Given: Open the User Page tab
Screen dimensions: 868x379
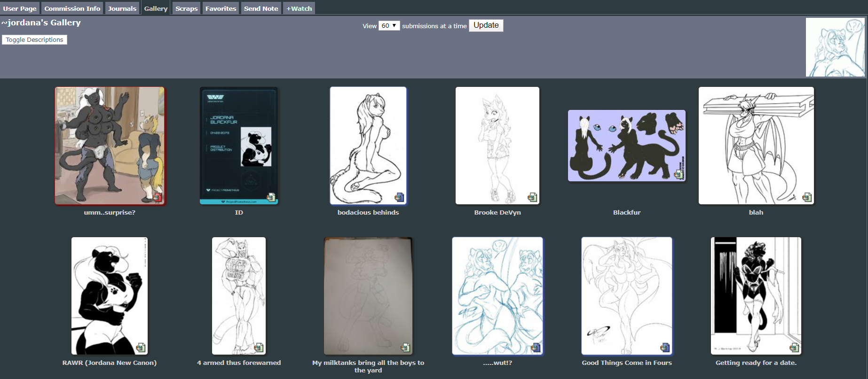Looking at the screenshot, I should pyautogui.click(x=20, y=8).
